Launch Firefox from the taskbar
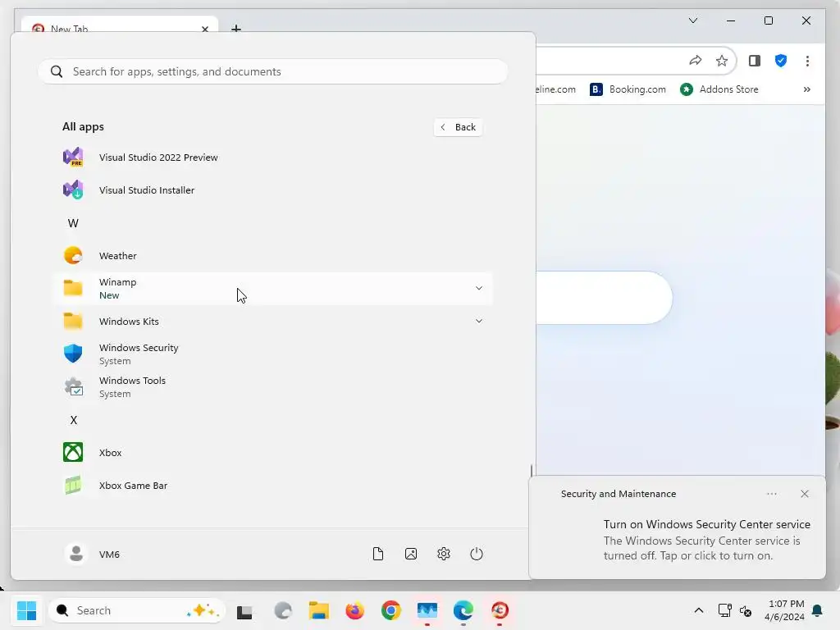Viewport: 840px width, 630px height. [354, 610]
